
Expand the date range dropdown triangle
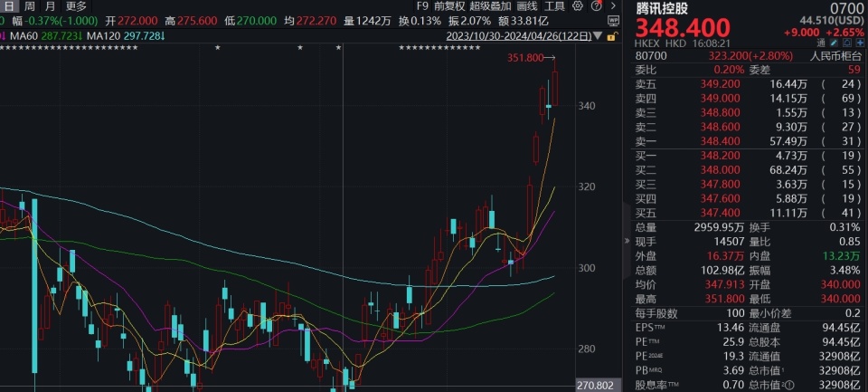[598, 36]
